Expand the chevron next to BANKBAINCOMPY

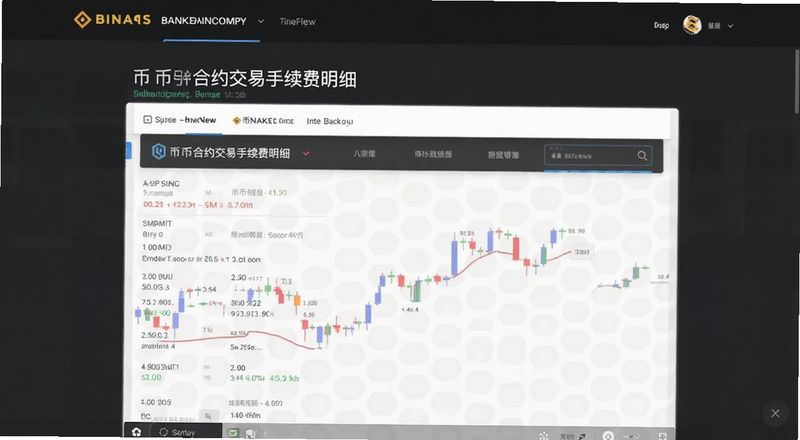pyautogui.click(x=261, y=21)
